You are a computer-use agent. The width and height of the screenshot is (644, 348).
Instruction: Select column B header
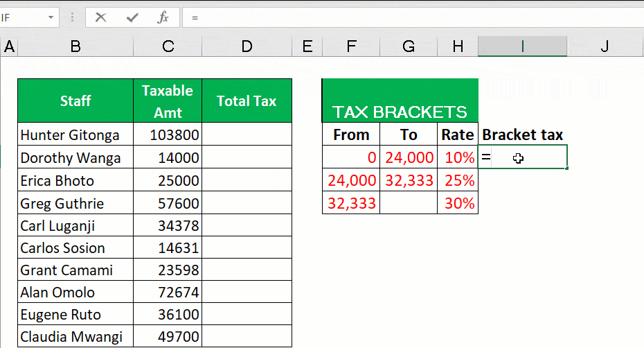[x=75, y=46]
